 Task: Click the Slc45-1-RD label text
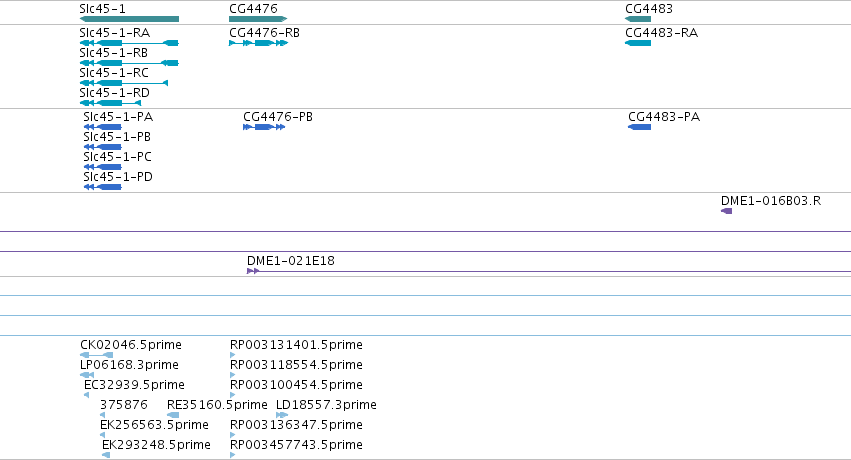click(x=115, y=93)
